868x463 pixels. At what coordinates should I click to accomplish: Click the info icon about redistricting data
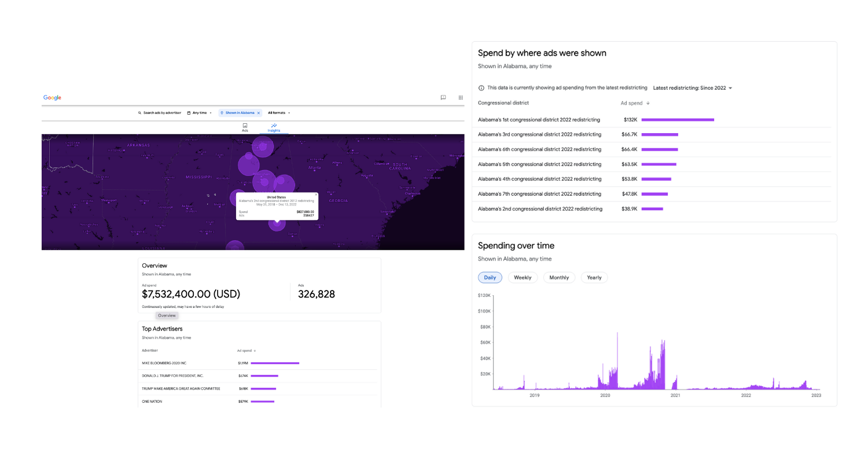481,88
